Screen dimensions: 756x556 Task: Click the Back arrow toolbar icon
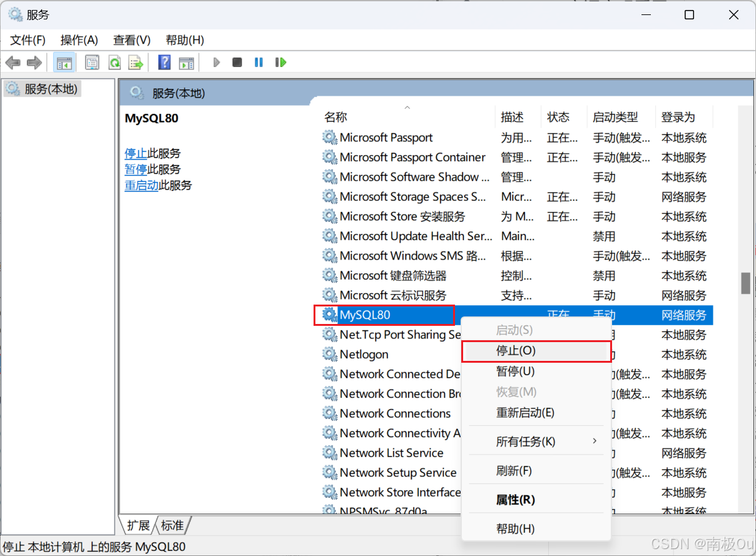pyautogui.click(x=13, y=63)
